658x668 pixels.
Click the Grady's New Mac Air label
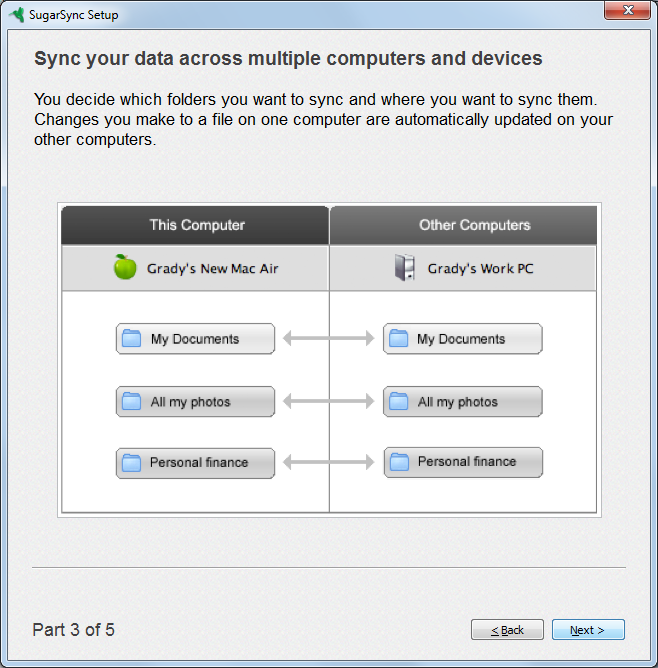[x=213, y=269]
